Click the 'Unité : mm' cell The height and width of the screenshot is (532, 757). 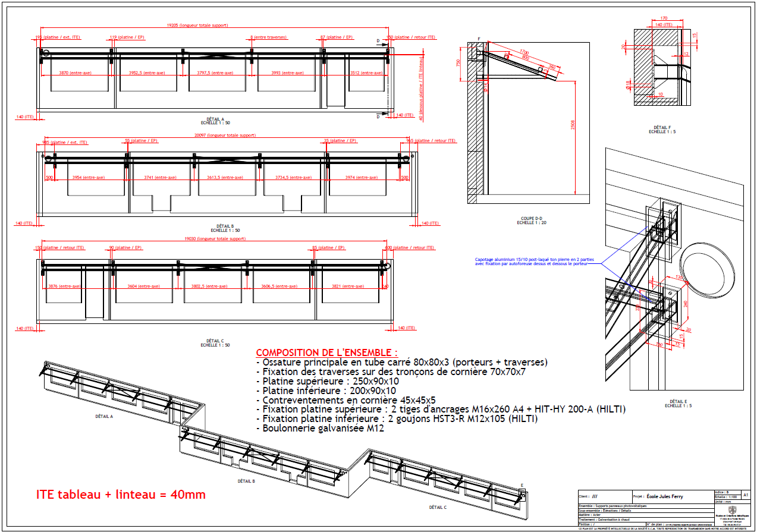pyautogui.click(x=721, y=502)
